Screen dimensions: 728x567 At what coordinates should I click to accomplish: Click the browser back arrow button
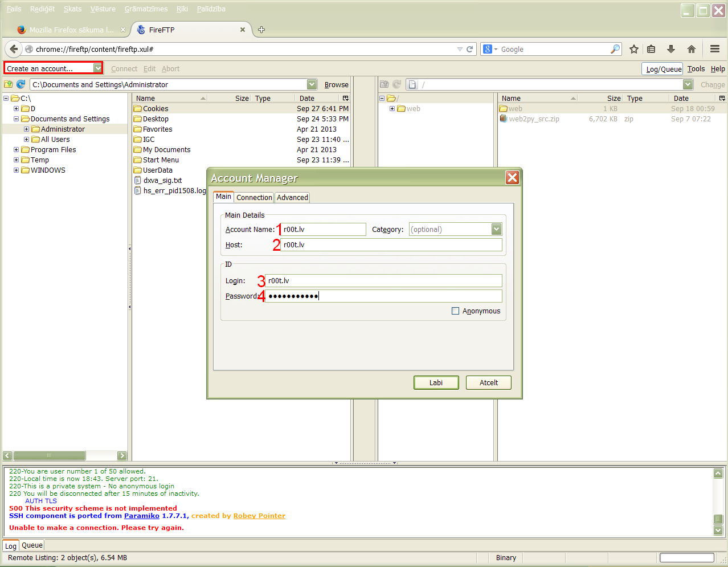click(14, 50)
